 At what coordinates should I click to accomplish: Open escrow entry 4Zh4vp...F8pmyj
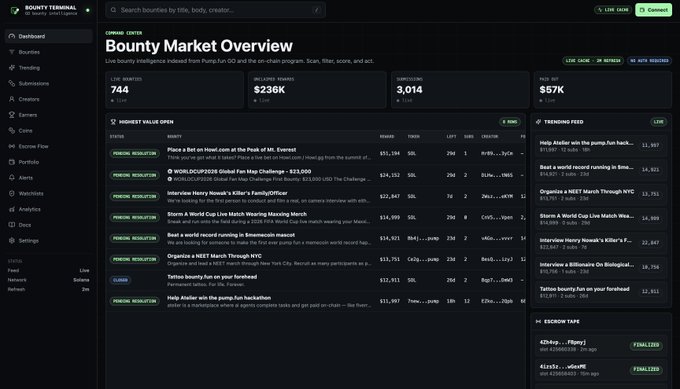(601, 345)
